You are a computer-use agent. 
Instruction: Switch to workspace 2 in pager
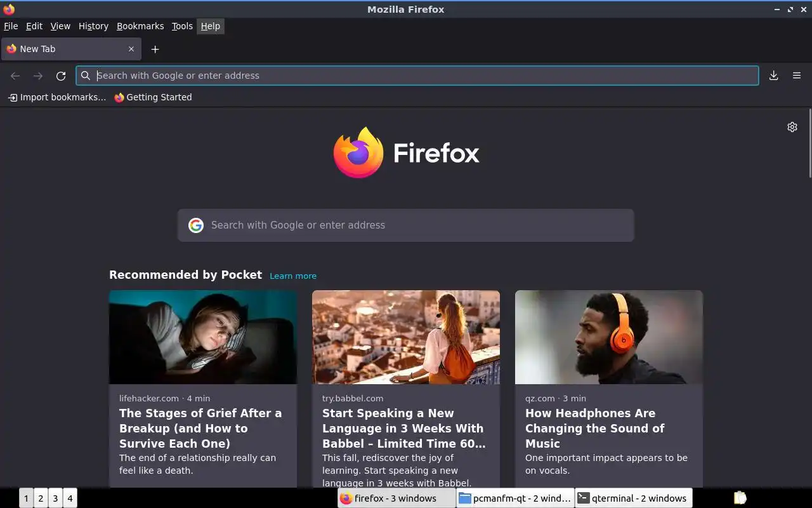41,498
